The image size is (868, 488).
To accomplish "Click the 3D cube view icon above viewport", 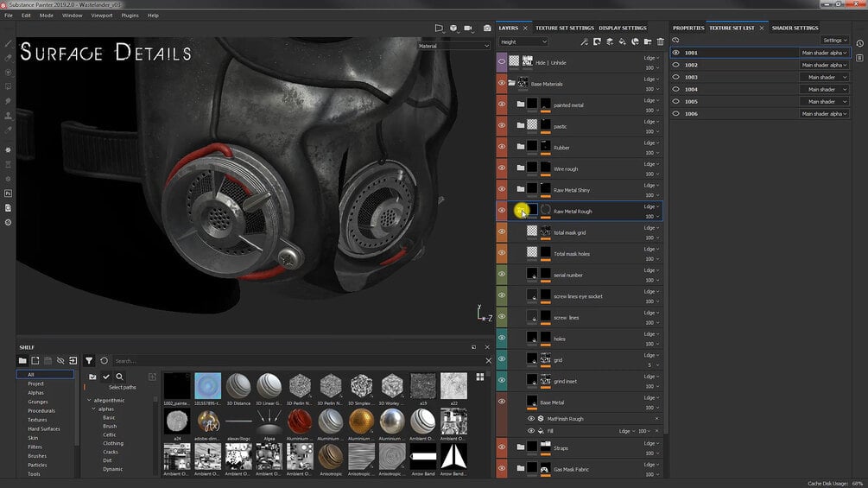I will 453,28.
